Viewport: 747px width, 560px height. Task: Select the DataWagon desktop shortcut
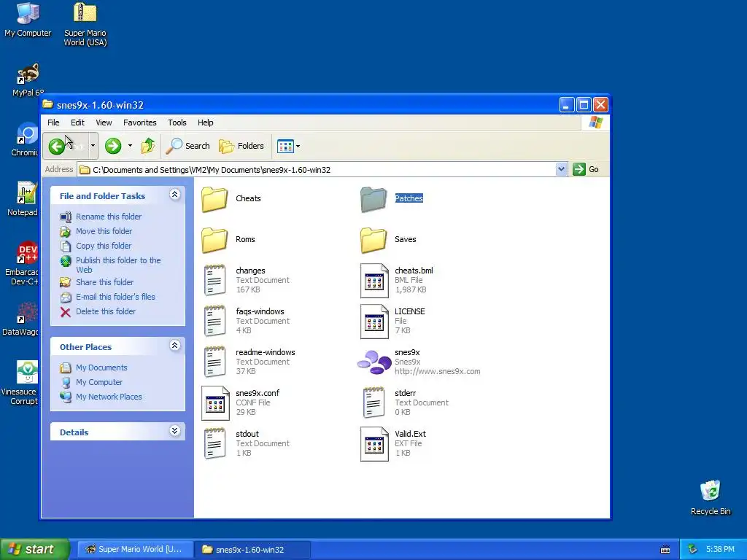(x=21, y=319)
